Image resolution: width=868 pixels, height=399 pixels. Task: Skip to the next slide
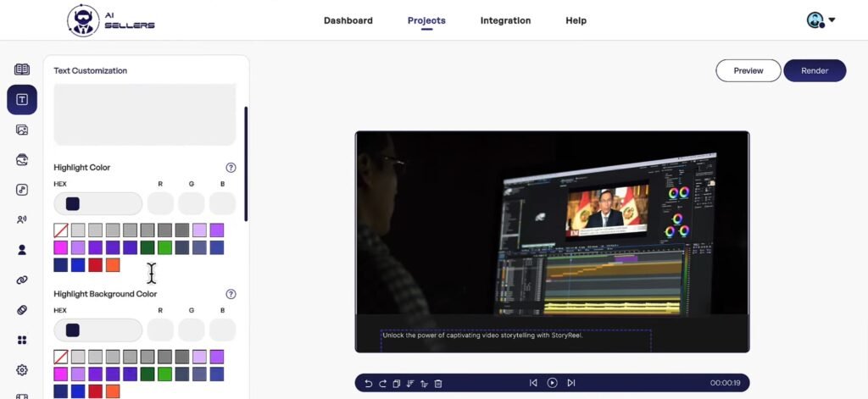[x=571, y=383]
